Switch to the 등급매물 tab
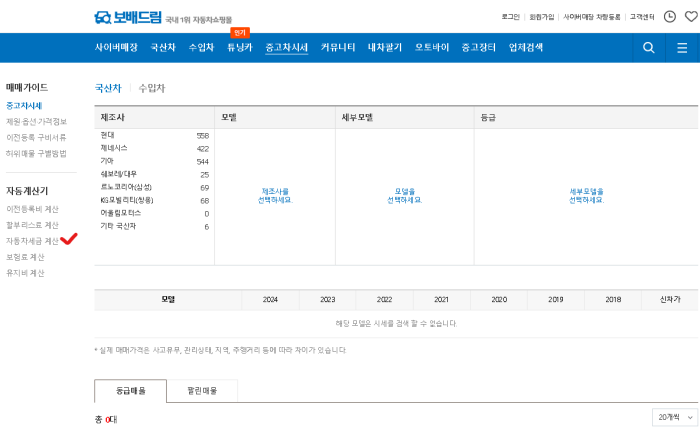700x431 pixels. 130,391
